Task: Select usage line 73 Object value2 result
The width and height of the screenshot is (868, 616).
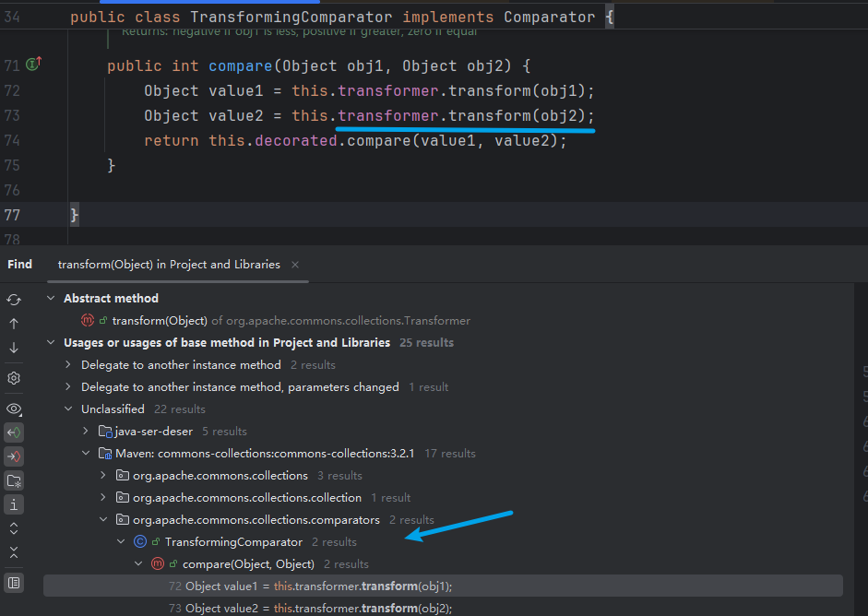Action: 443,608
